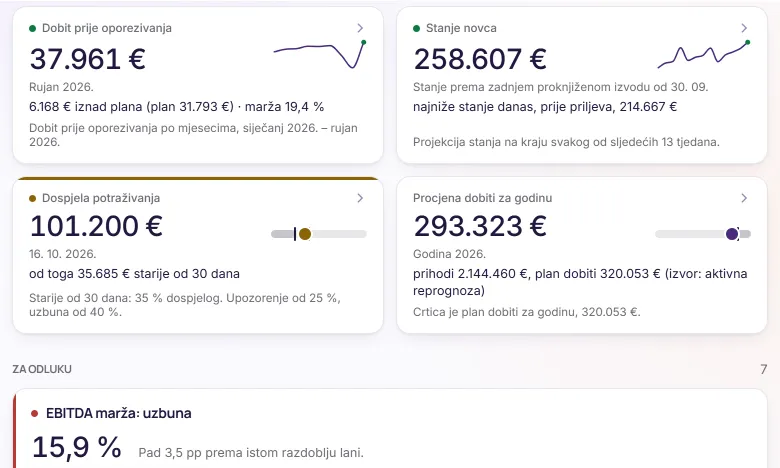Screen dimensions: 780x468
Task: Click the Dospjela potraživanja title
Action: coord(101,198)
